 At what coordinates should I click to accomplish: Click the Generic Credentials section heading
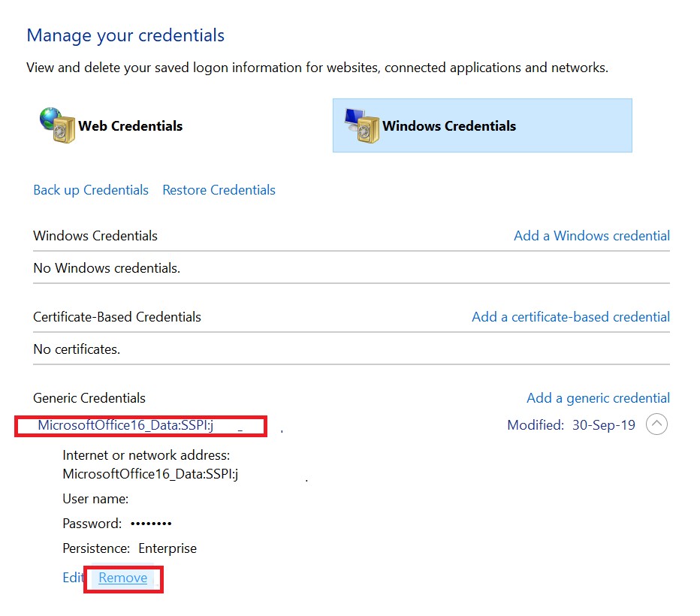click(89, 398)
